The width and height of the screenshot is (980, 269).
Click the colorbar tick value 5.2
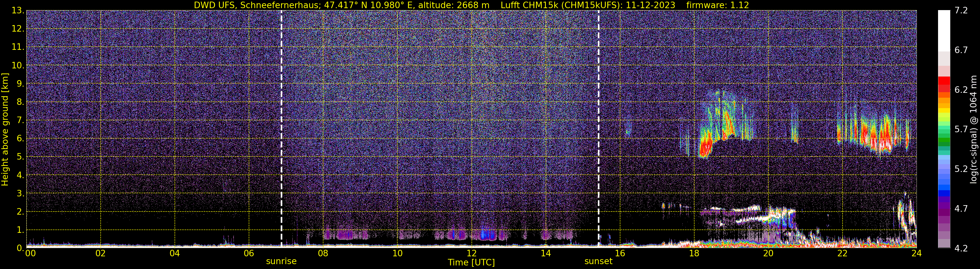click(x=961, y=169)
